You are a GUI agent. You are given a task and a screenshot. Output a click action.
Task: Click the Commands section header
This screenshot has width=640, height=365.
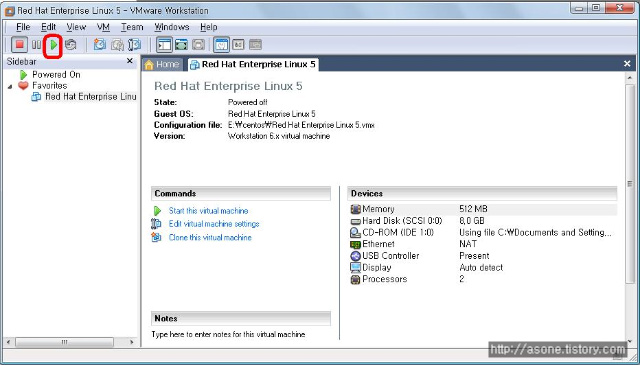(x=241, y=194)
